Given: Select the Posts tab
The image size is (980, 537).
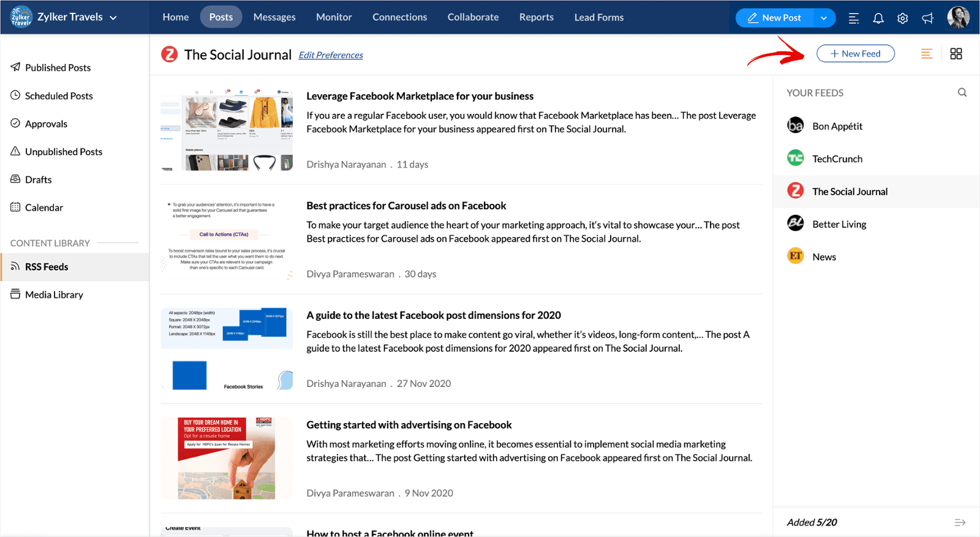Looking at the screenshot, I should tap(221, 17).
